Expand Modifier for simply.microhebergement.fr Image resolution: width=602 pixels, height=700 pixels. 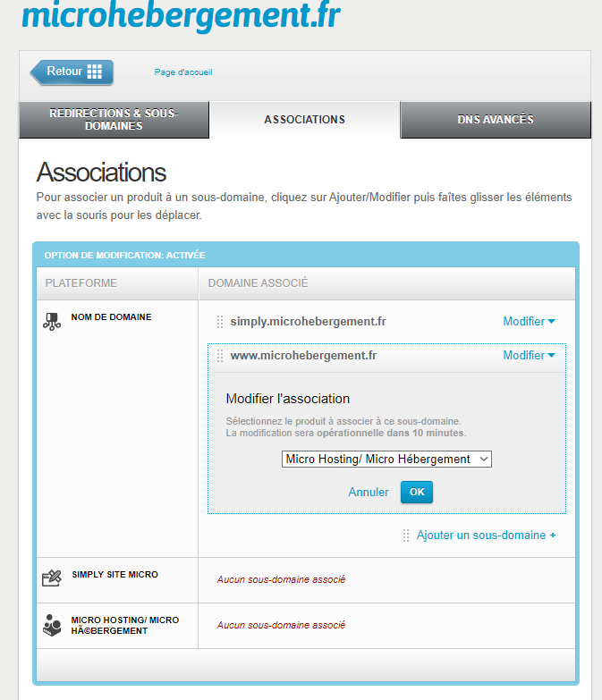tap(530, 322)
